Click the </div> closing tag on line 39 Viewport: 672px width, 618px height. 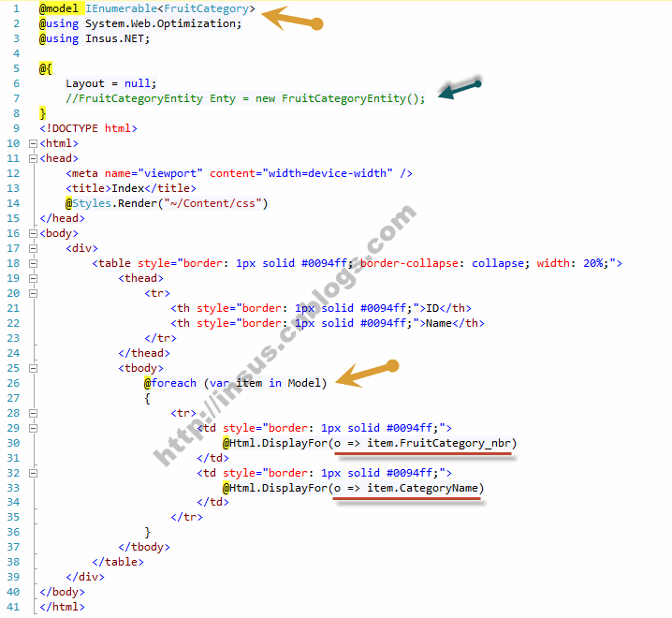[85, 577]
